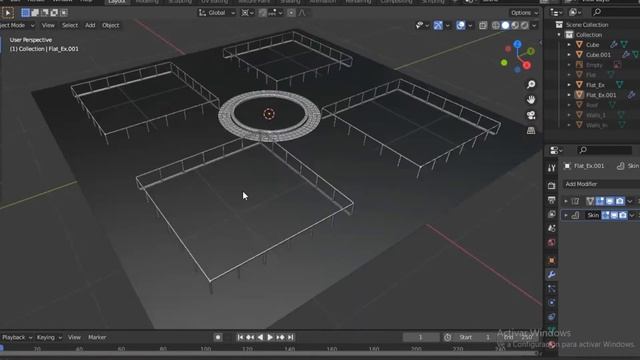
Task: Switch to solid viewport shading
Action: pos(505,25)
